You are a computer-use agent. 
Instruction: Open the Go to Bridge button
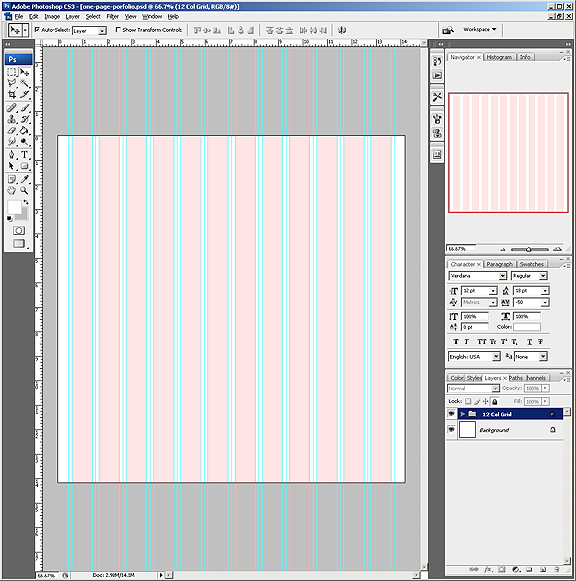pyautogui.click(x=448, y=30)
